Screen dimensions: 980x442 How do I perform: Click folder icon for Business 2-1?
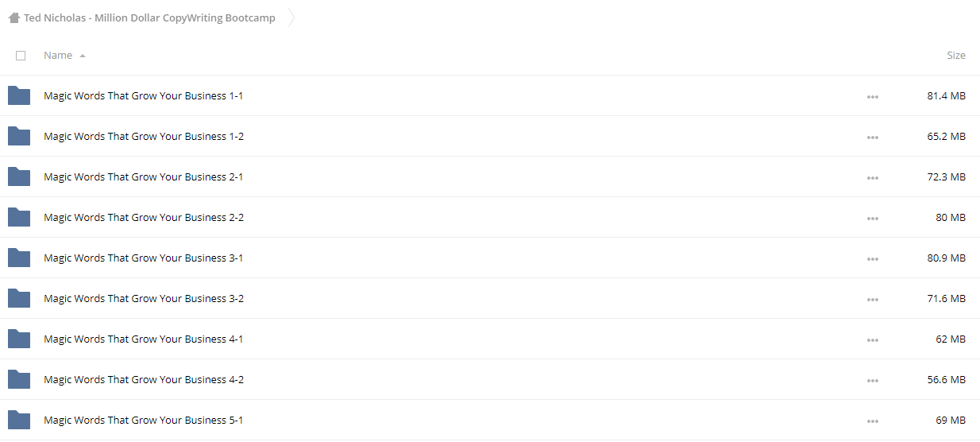click(x=19, y=176)
